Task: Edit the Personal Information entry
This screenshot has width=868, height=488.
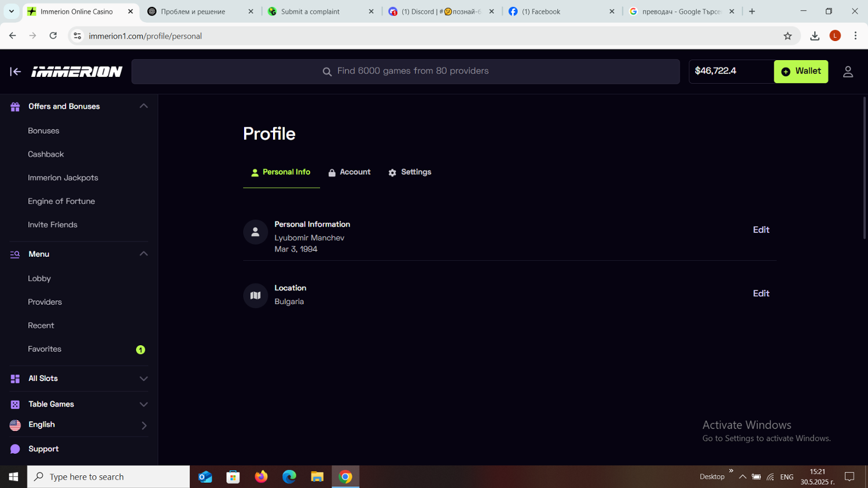Action: click(760, 230)
